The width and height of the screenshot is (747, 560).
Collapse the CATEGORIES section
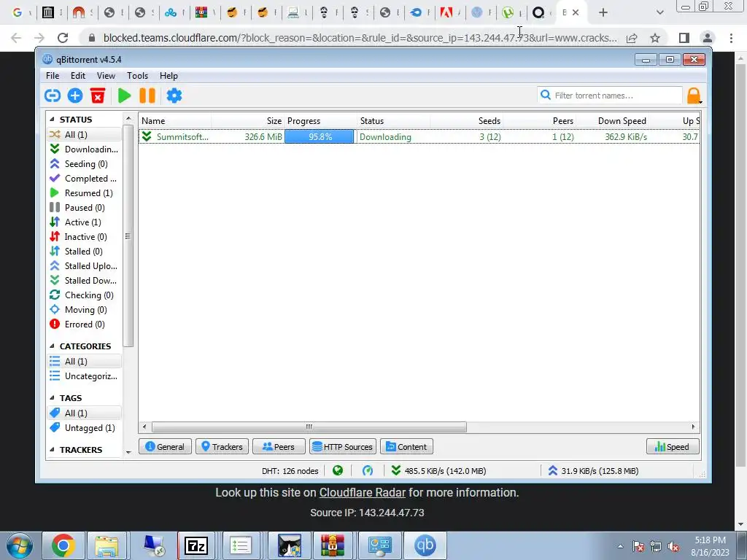tap(52, 346)
